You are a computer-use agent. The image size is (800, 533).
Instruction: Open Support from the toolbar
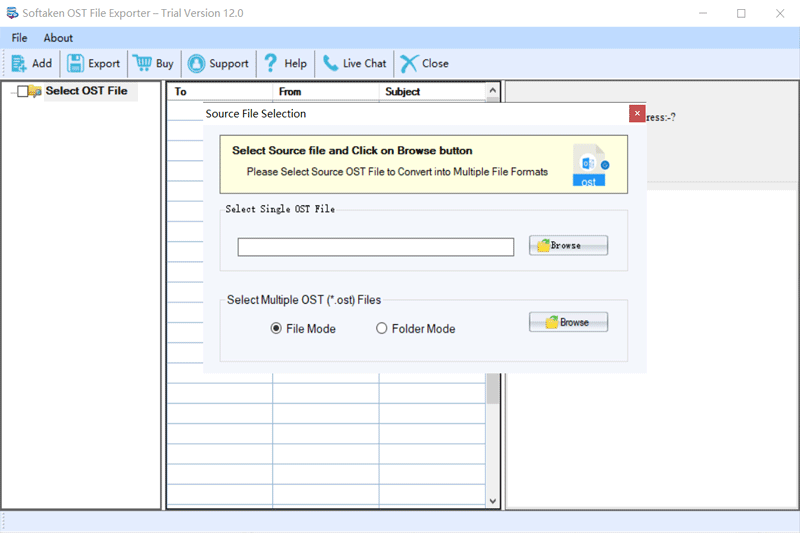[x=218, y=64]
